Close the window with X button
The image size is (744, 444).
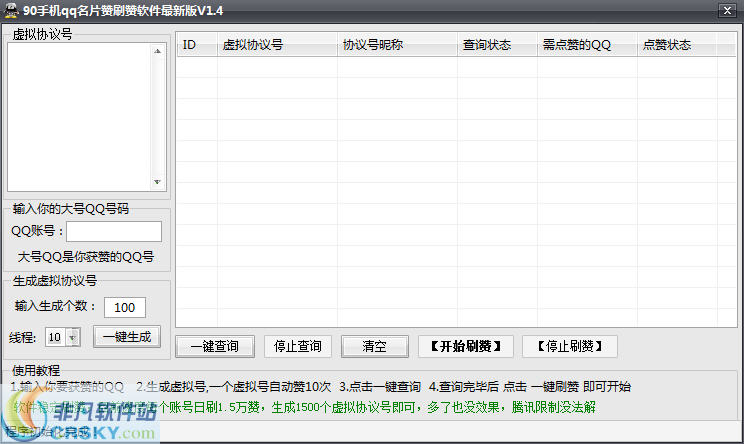pyautogui.click(x=727, y=10)
